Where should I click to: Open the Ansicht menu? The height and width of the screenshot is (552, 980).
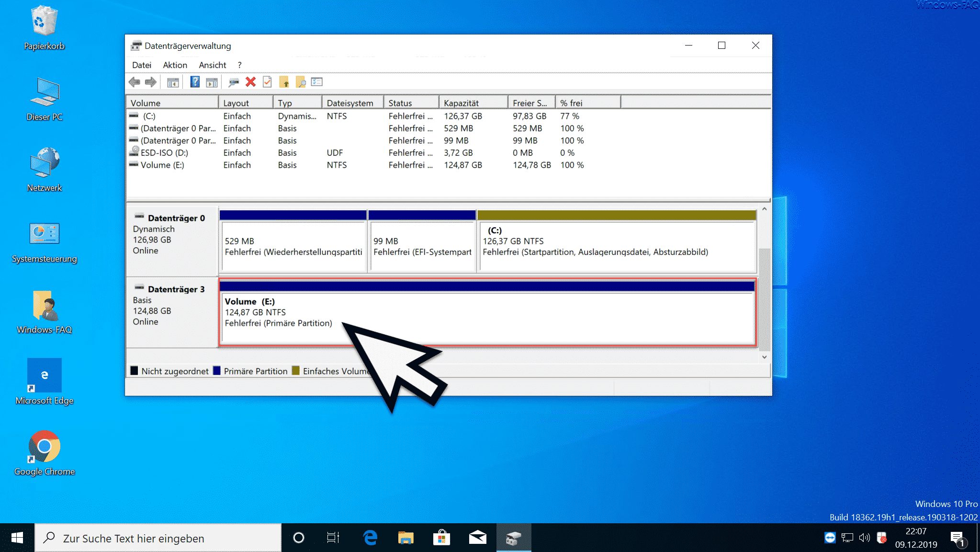click(x=213, y=65)
